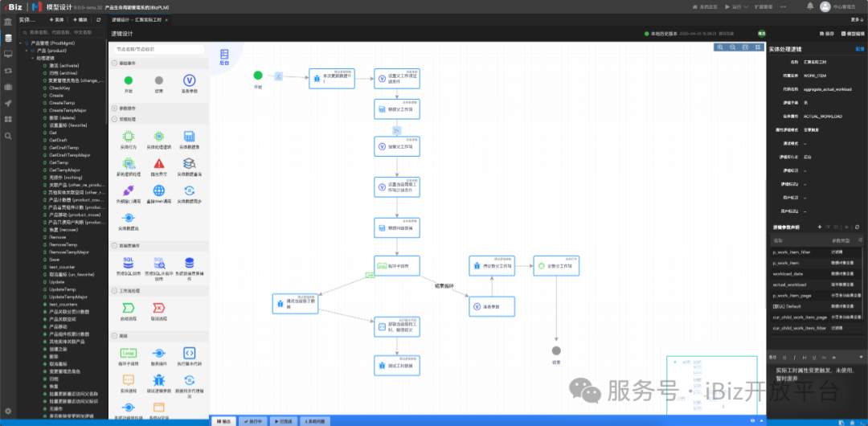
Task: Click the zoom-in magnifier on canvas toolbar
Action: coord(720,47)
